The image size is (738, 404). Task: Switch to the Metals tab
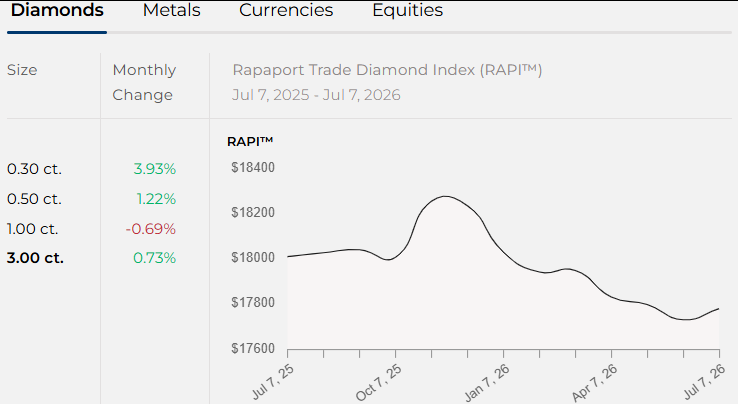[x=171, y=10]
